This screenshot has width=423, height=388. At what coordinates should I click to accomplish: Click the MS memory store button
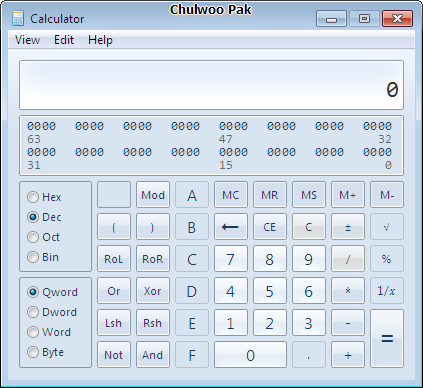309,195
